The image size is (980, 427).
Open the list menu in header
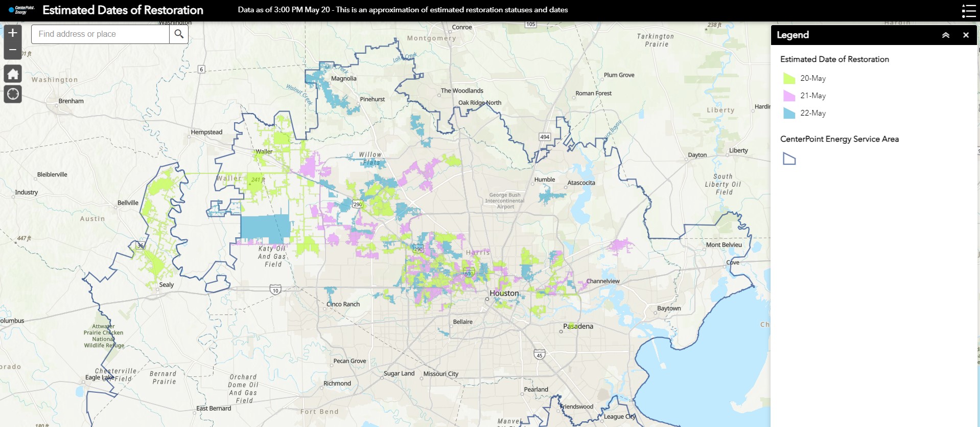[968, 11]
